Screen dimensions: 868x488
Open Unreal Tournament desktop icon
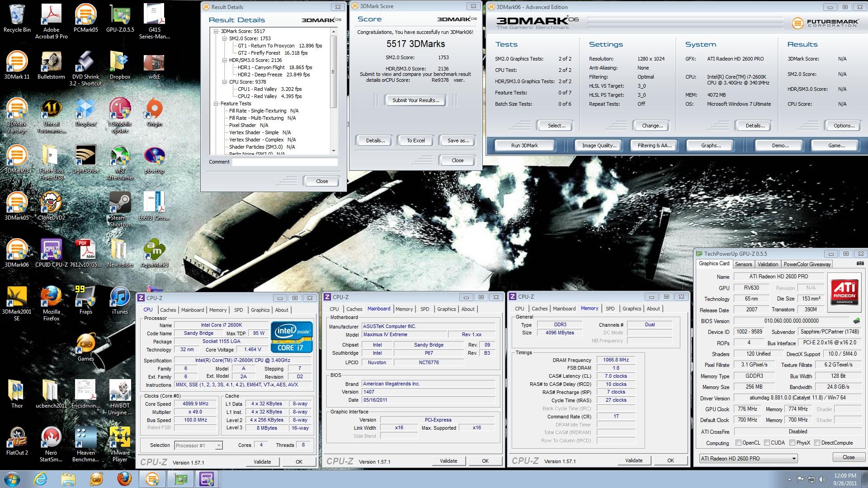click(x=51, y=115)
